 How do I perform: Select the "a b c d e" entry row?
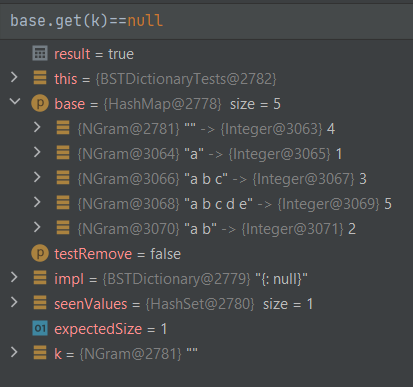pos(206,204)
